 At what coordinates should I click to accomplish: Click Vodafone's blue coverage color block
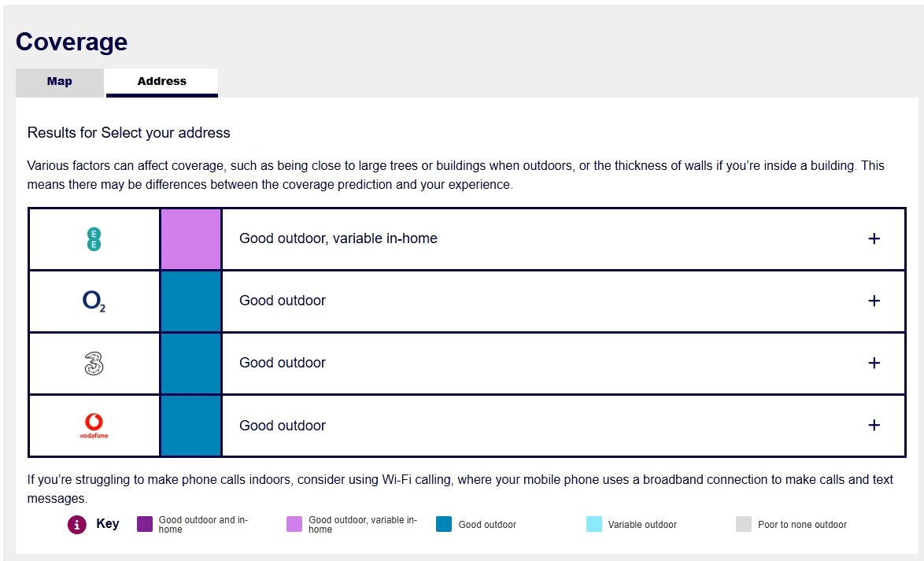coord(190,426)
